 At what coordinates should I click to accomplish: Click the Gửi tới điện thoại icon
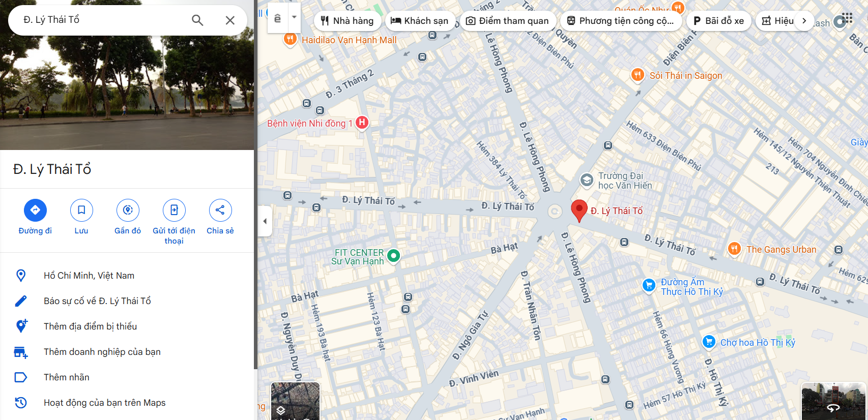[x=174, y=210]
